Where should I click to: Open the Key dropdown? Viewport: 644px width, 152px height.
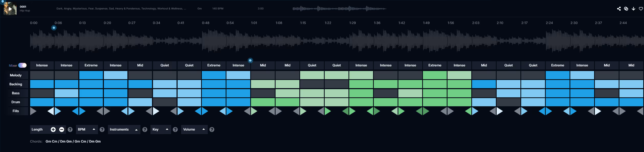161,130
